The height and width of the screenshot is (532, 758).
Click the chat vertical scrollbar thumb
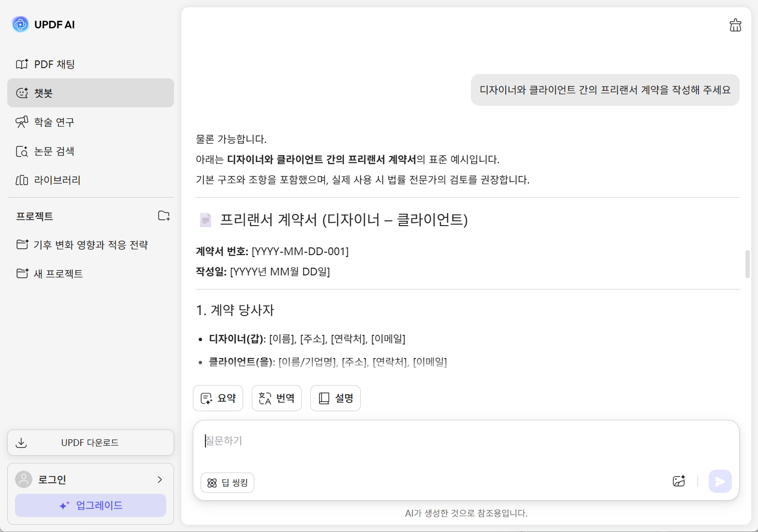tap(747, 264)
